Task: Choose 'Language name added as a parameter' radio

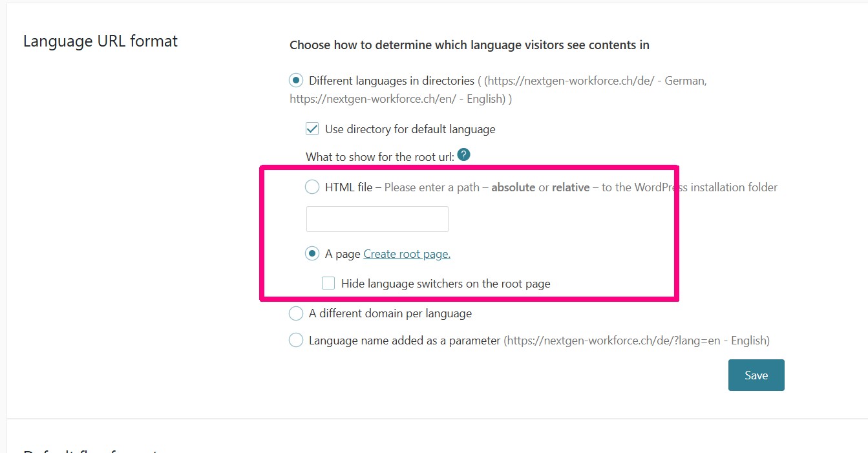Action: pos(296,340)
